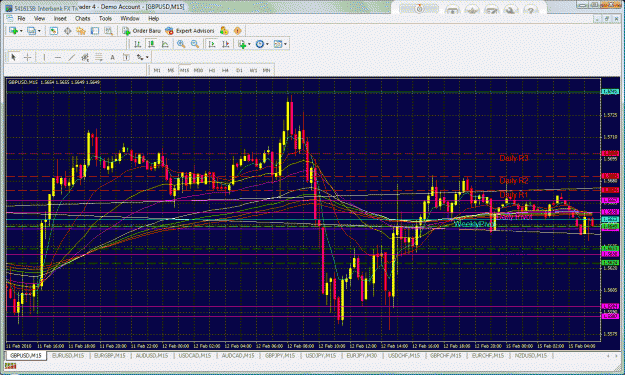Zoom out on the chart
This screenshot has height=375, width=625.
(195, 44)
